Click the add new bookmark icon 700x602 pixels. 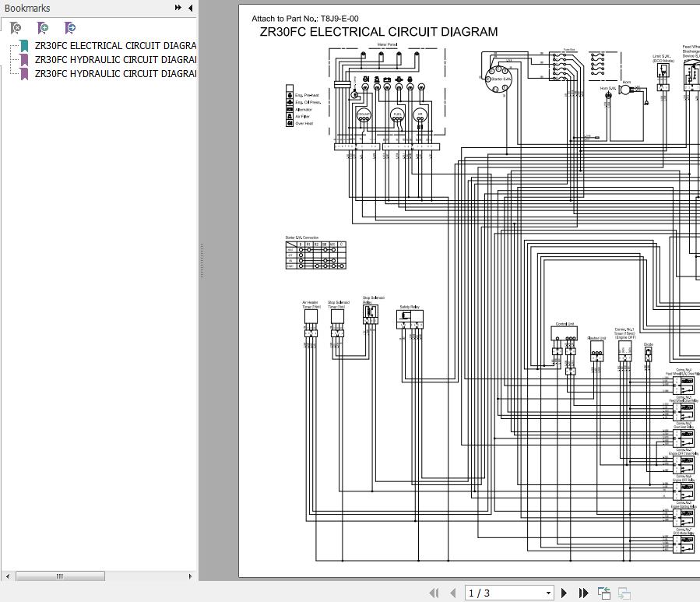(x=43, y=28)
